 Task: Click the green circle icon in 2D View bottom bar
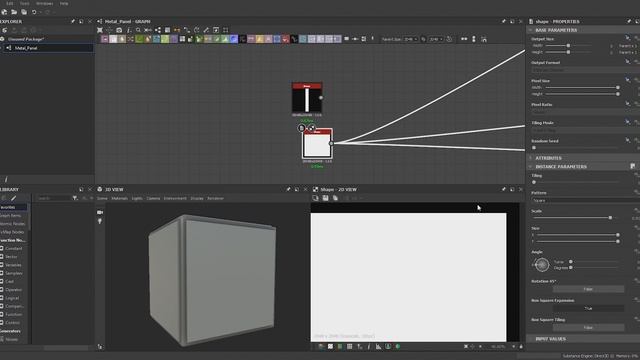click(398, 347)
